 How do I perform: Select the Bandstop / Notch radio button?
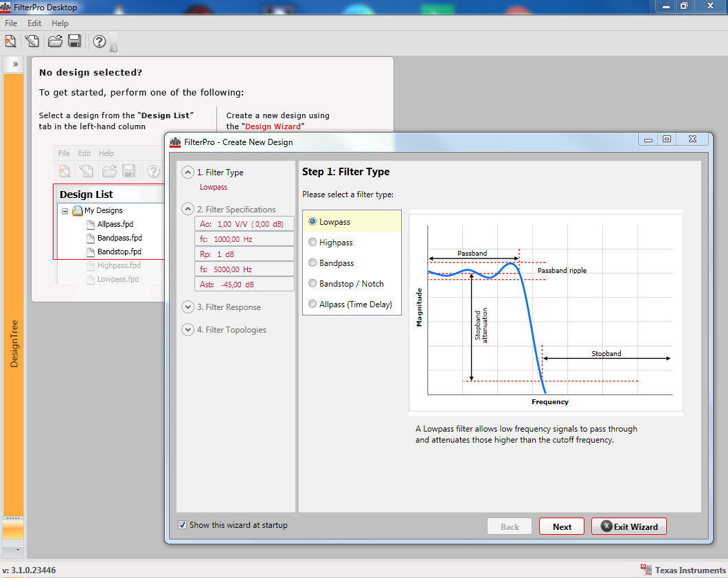point(313,283)
